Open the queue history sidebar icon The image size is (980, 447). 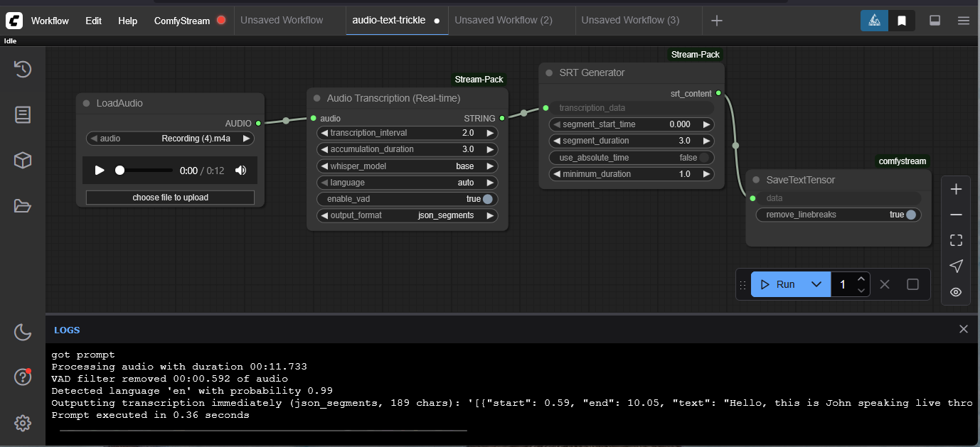(x=22, y=69)
